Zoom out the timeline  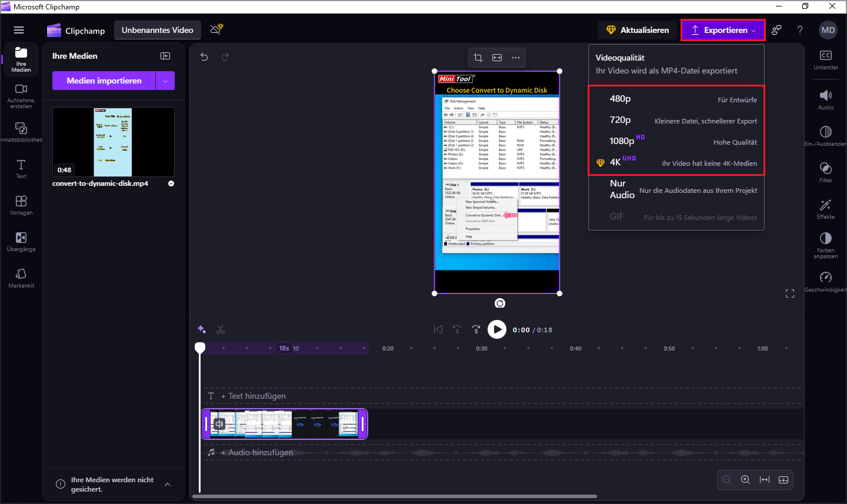click(727, 480)
